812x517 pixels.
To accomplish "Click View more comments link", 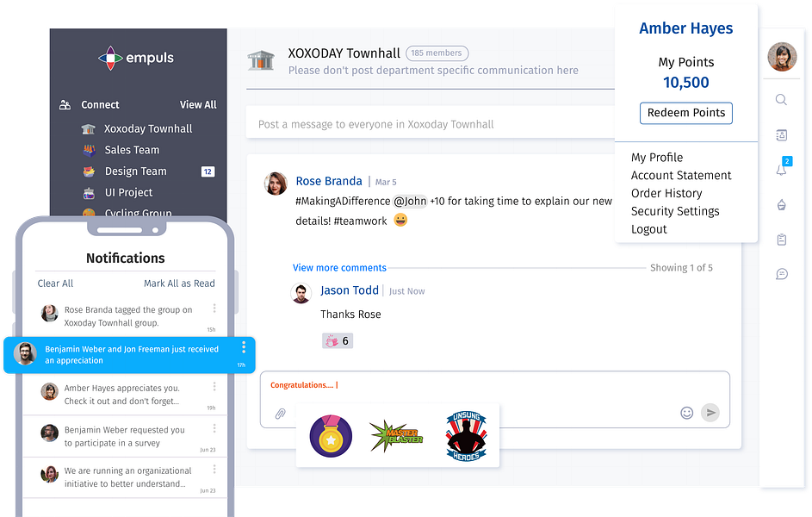I will pos(340,268).
